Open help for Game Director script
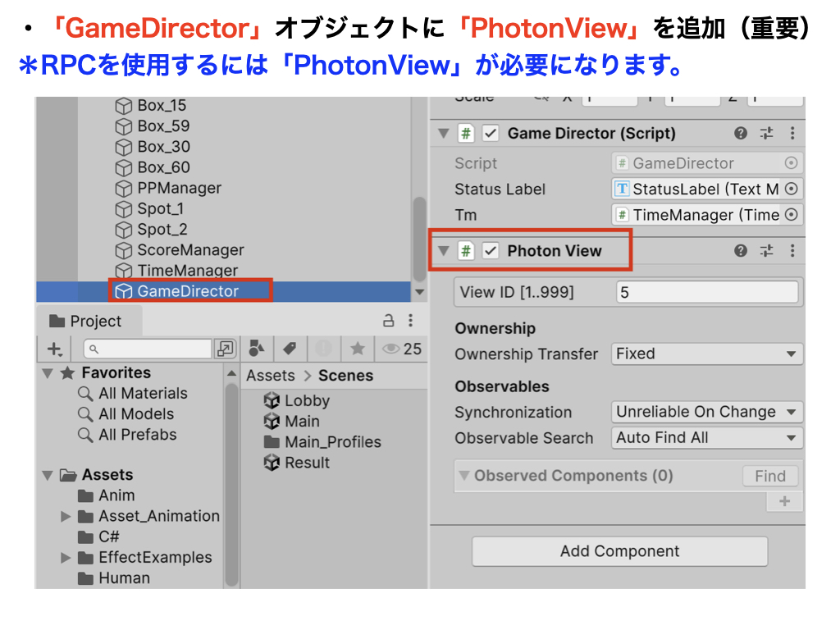840x630 pixels. point(741,134)
